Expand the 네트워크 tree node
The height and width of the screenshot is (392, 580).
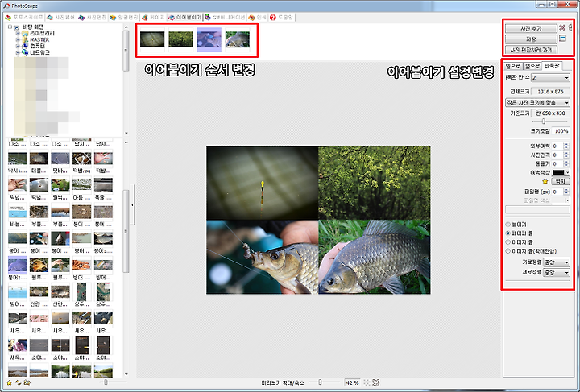18,52
